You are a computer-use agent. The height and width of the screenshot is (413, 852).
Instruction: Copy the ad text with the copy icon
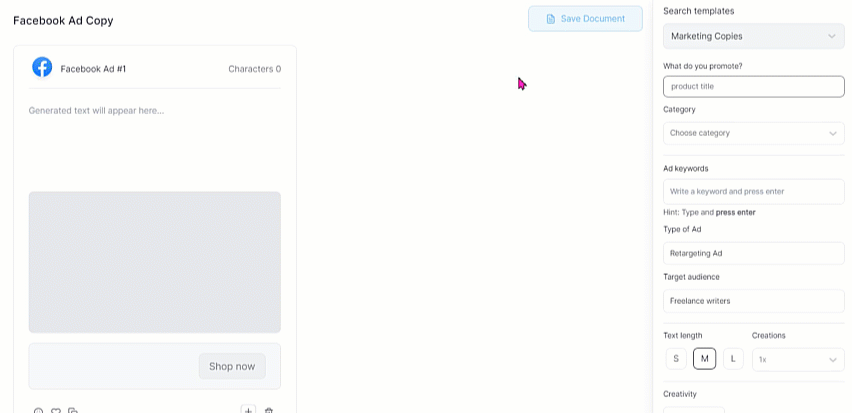click(73, 411)
